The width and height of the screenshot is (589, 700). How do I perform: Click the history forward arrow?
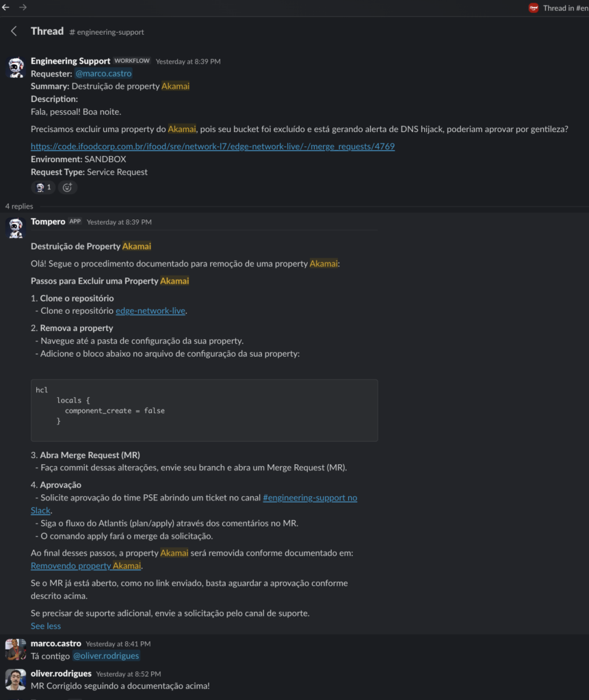(23, 8)
